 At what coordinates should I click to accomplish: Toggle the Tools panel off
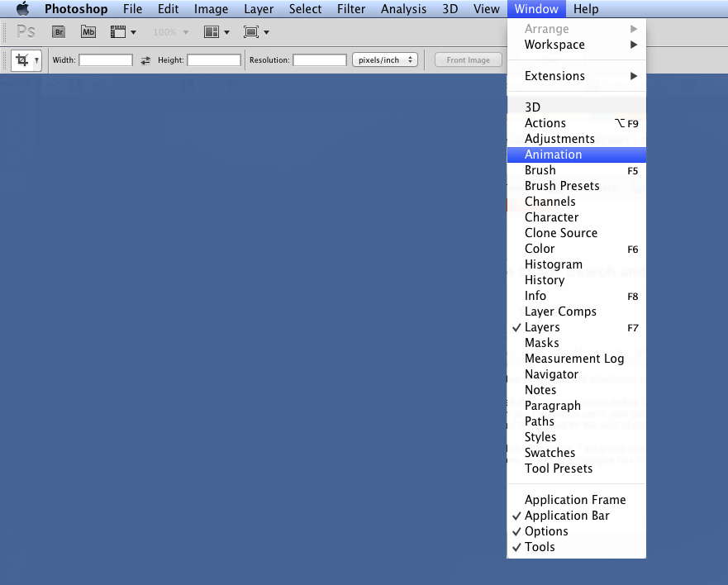click(x=577, y=547)
